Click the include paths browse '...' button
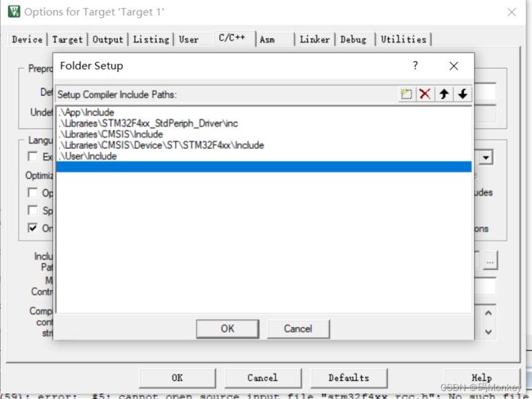Screen dimensions: 532x399 point(490,261)
